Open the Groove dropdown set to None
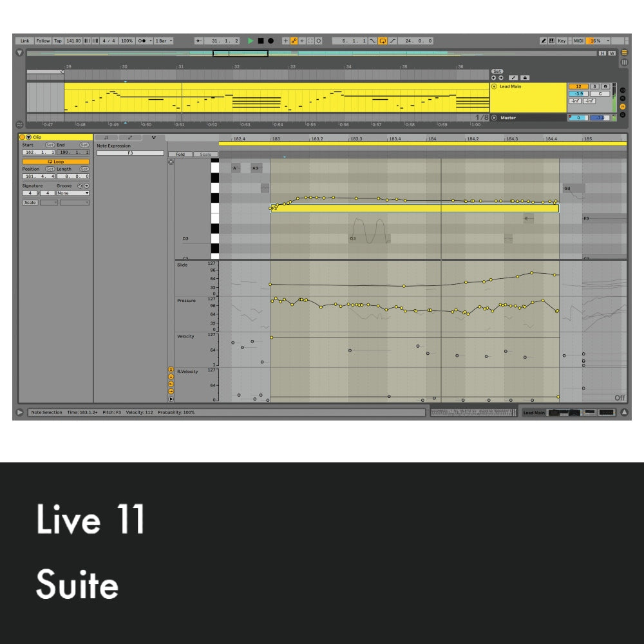 tap(73, 193)
